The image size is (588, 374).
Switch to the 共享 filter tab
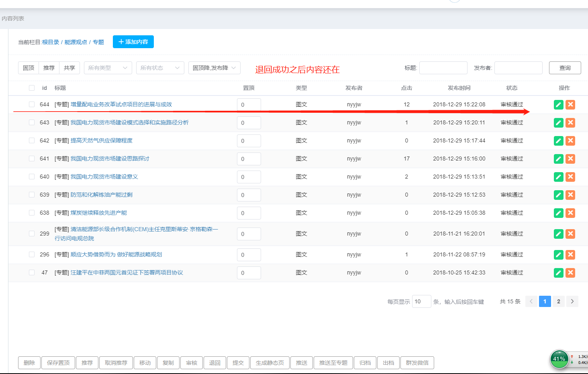[x=69, y=68]
